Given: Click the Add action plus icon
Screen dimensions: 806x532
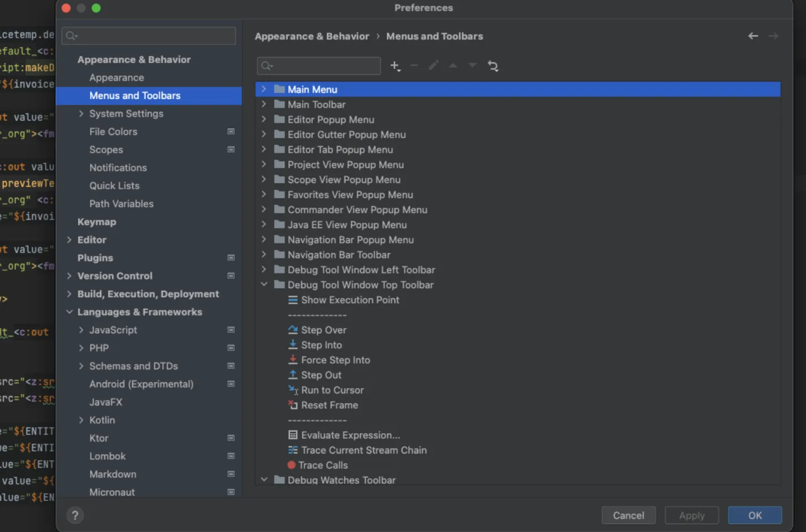Looking at the screenshot, I should click(395, 66).
